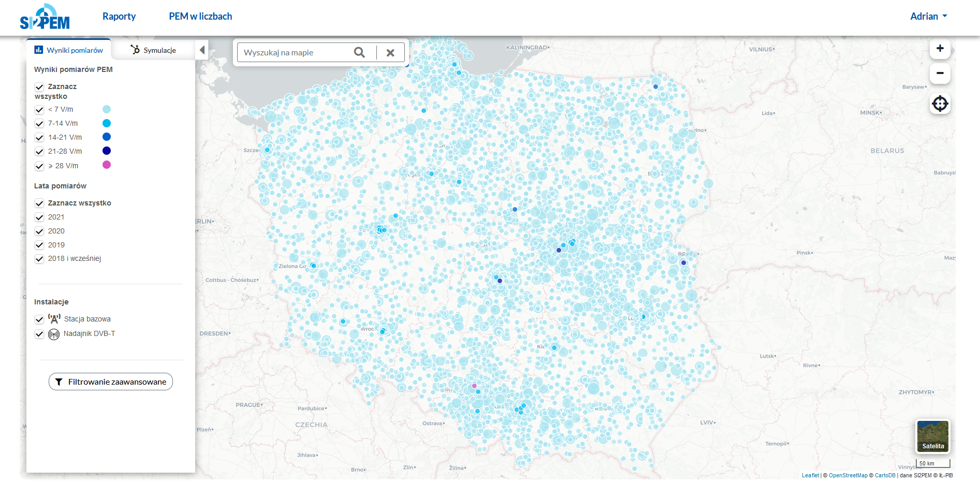
Task: Open PEM w liczbach page
Action: [x=200, y=16]
